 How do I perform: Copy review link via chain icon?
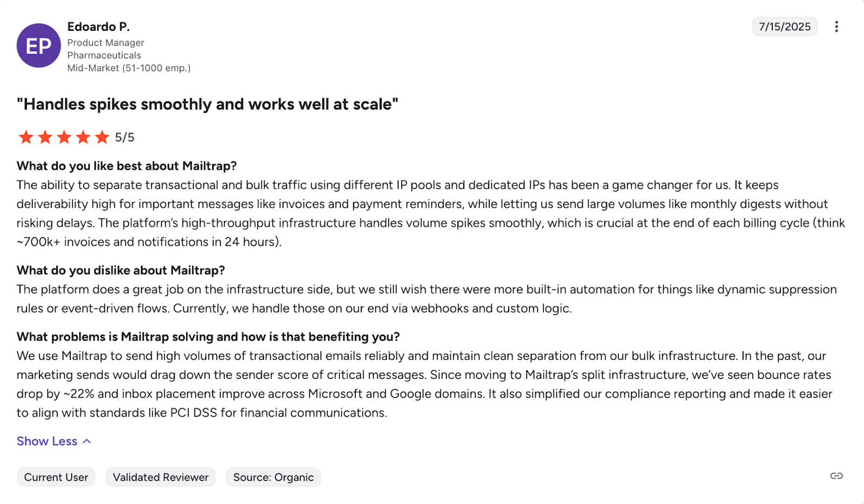click(836, 475)
